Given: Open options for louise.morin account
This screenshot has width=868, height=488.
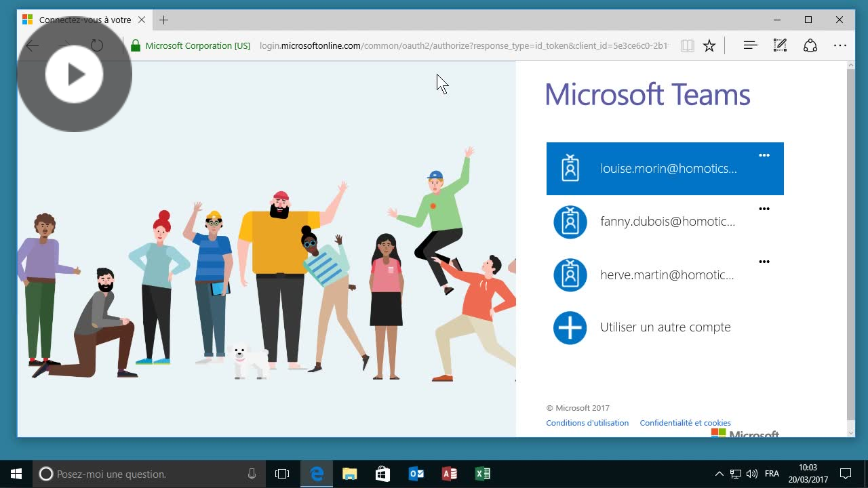Looking at the screenshot, I should [764, 156].
